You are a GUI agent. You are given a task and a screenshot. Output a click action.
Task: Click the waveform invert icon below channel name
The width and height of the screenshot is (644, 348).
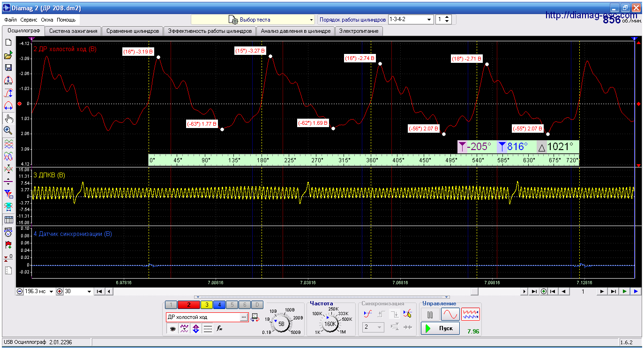coord(184,329)
